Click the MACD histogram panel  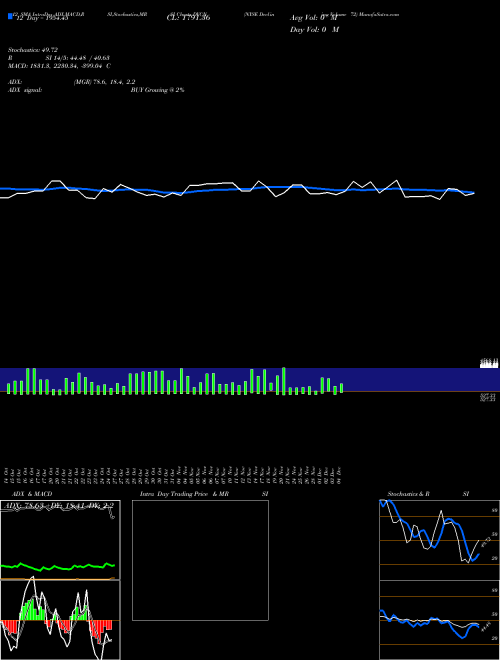pyautogui.click(x=60, y=620)
